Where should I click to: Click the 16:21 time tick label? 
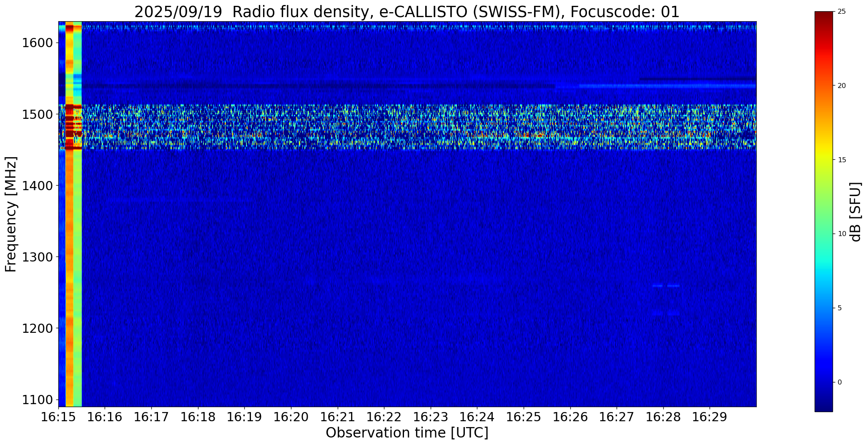(338, 417)
